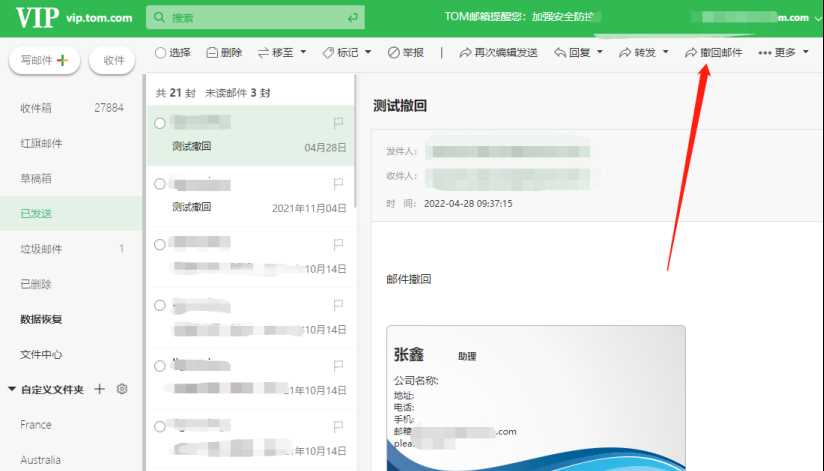Select the 2021年11月04日 email checkbox
The height and width of the screenshot is (471, 824).
click(160, 184)
